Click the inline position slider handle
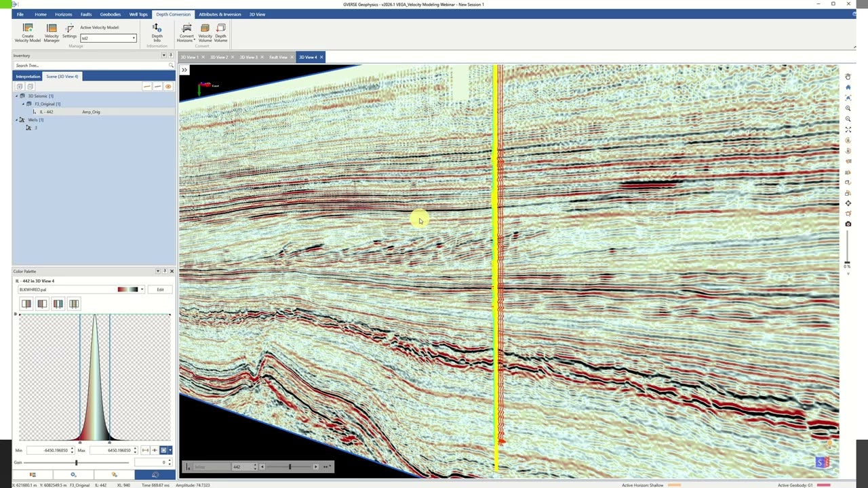 point(290,466)
